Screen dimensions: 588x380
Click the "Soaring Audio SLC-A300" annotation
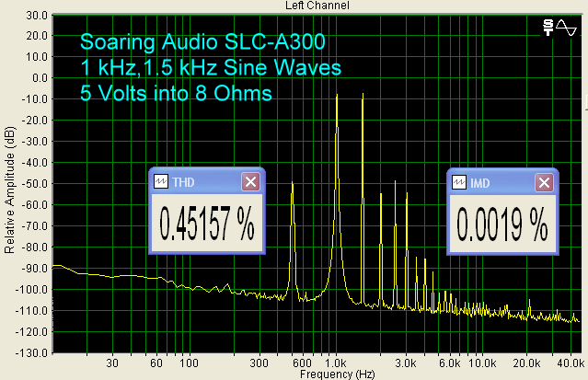tap(202, 41)
